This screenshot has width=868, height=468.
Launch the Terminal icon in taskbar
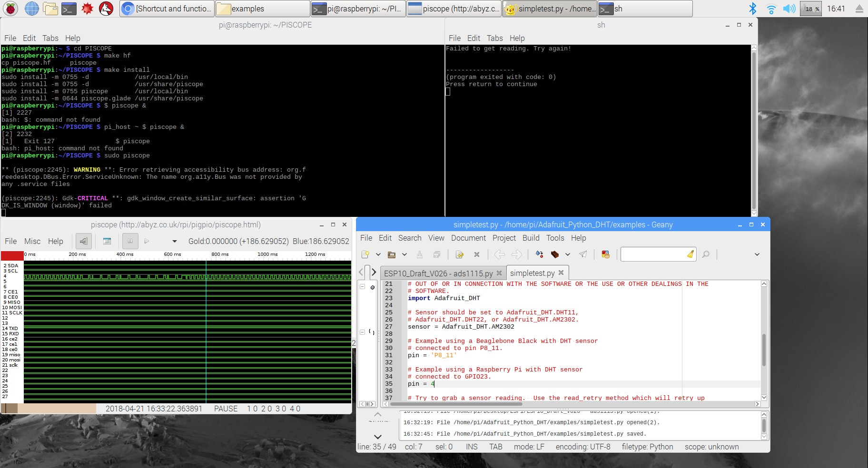click(x=69, y=8)
